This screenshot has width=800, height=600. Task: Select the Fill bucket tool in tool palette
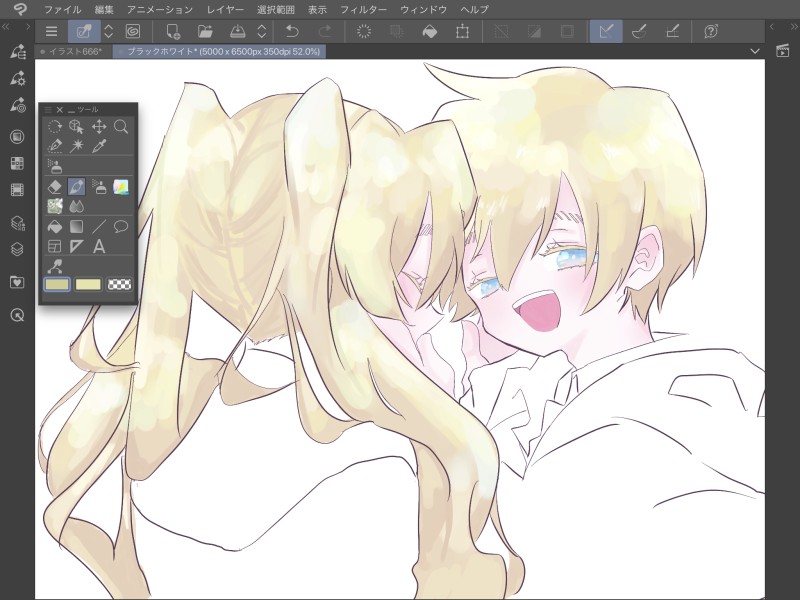tap(55, 227)
